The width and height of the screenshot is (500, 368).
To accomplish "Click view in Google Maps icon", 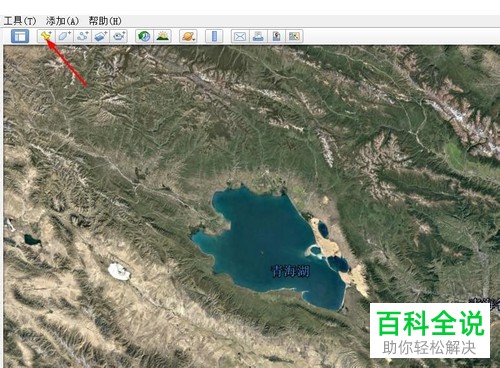I will click(294, 36).
